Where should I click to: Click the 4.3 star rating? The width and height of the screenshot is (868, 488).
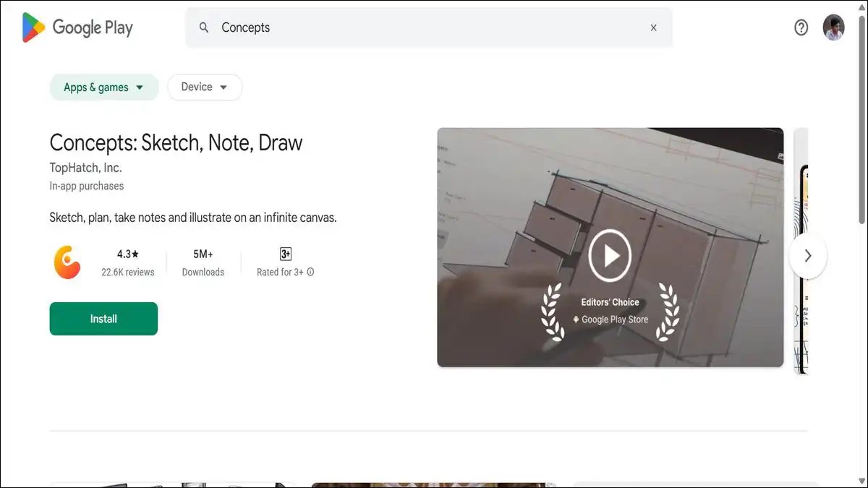pyautogui.click(x=128, y=254)
